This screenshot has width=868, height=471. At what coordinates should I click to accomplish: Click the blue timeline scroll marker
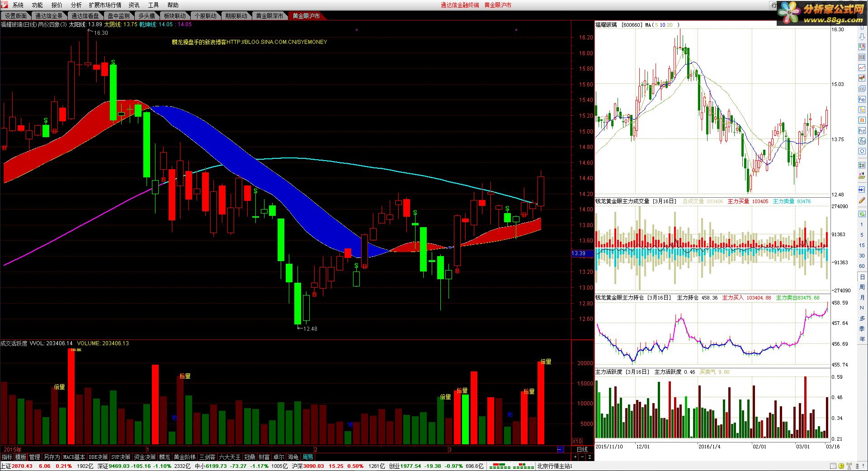pyautogui.click(x=561, y=449)
